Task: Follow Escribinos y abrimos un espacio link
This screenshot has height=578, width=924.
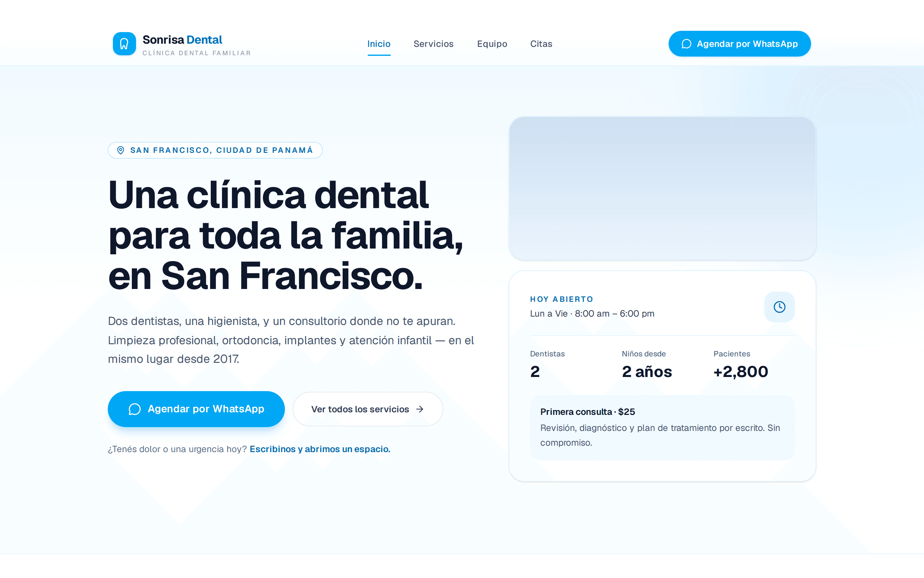Action: (x=320, y=449)
